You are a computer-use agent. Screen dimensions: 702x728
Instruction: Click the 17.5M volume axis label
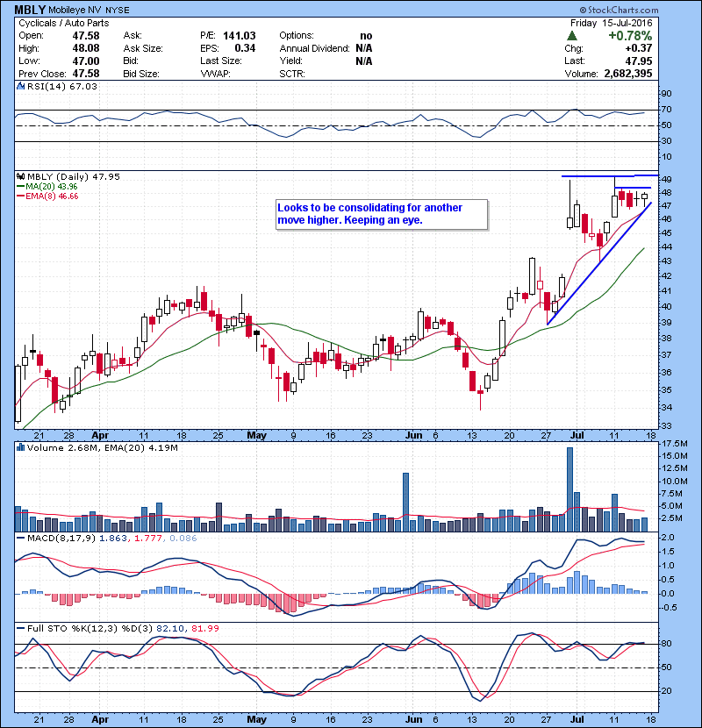pos(674,444)
